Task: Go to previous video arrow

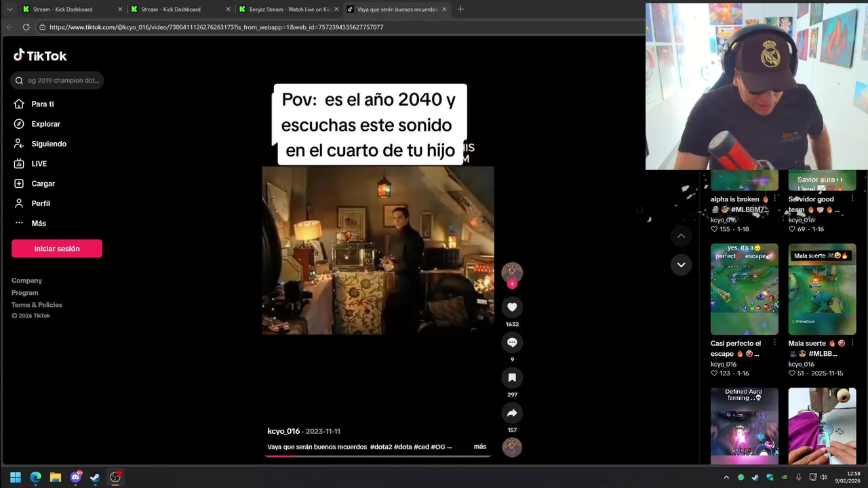Action: pos(681,236)
